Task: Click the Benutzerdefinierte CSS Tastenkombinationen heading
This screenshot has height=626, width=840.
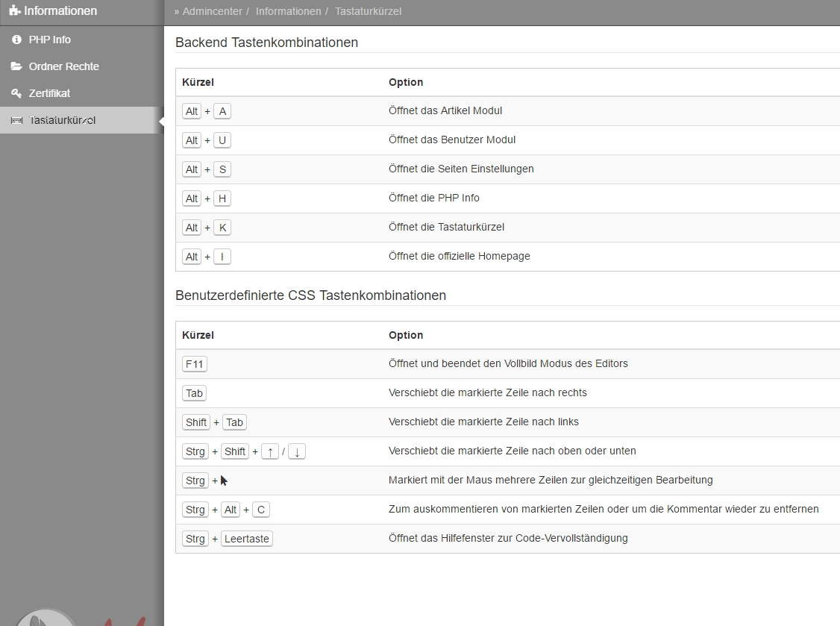Action: point(311,295)
